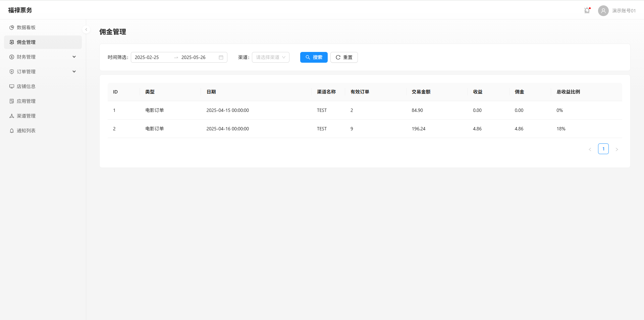Click the 通知列表 bell icon

(x=12, y=131)
